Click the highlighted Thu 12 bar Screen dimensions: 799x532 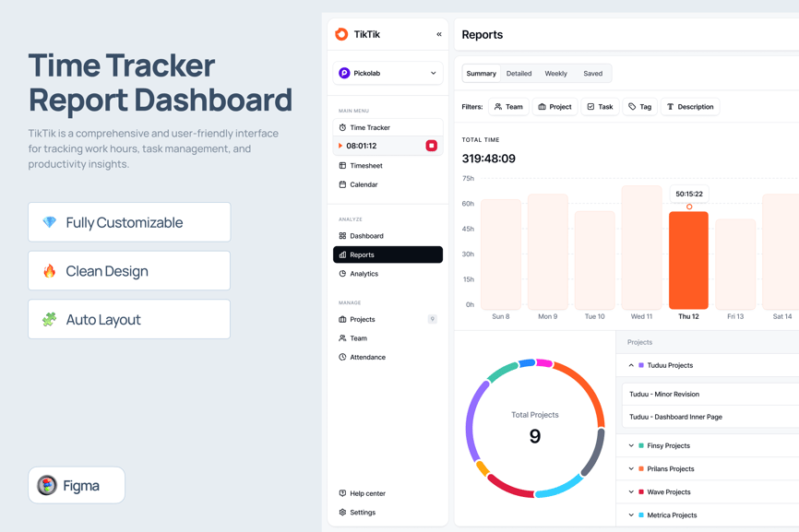point(688,260)
